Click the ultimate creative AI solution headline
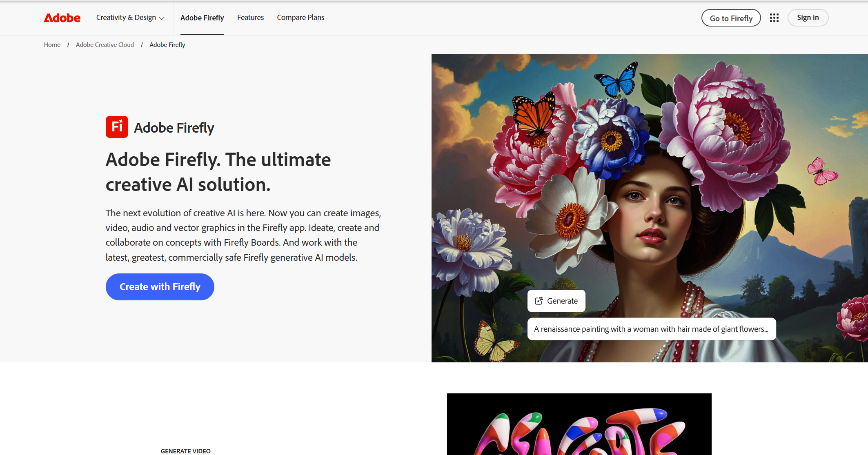The image size is (868, 455). coord(218,172)
